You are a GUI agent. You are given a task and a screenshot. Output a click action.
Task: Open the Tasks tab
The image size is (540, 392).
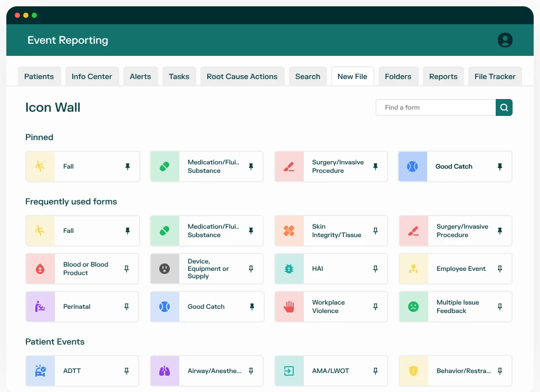coord(179,76)
